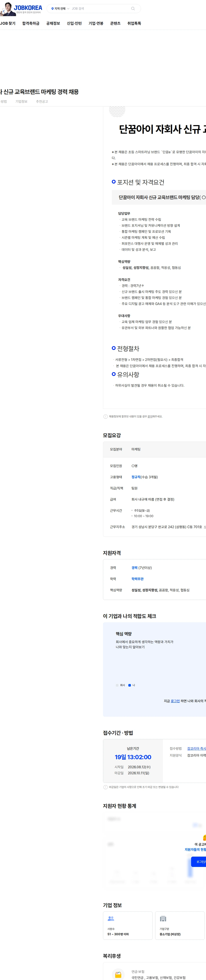206x980 pixels.
Task: Click the 잡코리아 즉시 application method link
Action: coord(197,748)
